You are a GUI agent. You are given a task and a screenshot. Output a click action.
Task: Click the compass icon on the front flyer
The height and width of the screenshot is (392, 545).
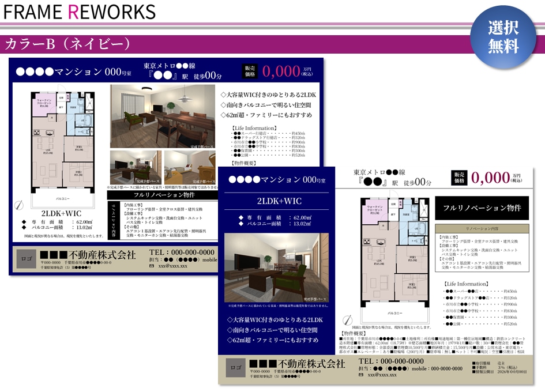click(x=347, y=320)
